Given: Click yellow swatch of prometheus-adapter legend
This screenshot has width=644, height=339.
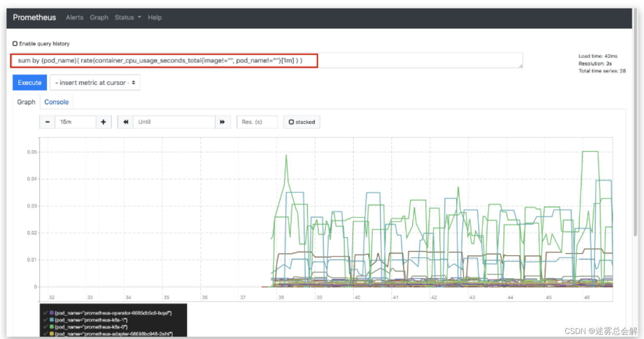Looking at the screenshot, I should point(52,334).
